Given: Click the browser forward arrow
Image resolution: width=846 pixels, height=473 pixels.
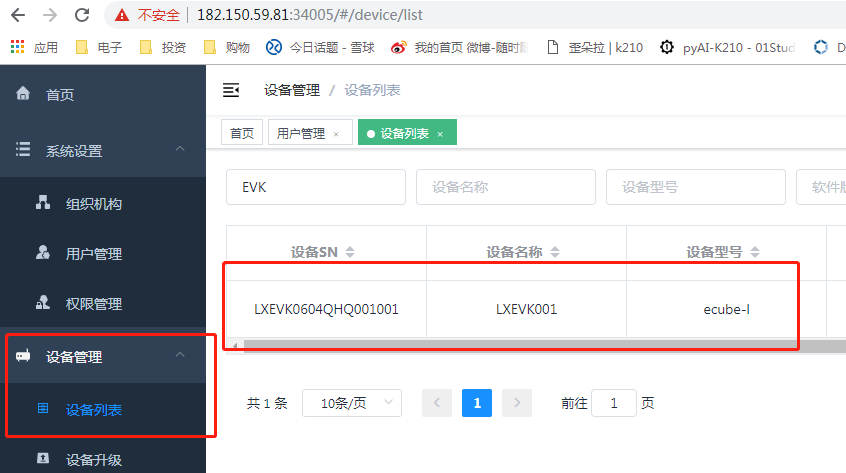Looking at the screenshot, I should [x=50, y=15].
